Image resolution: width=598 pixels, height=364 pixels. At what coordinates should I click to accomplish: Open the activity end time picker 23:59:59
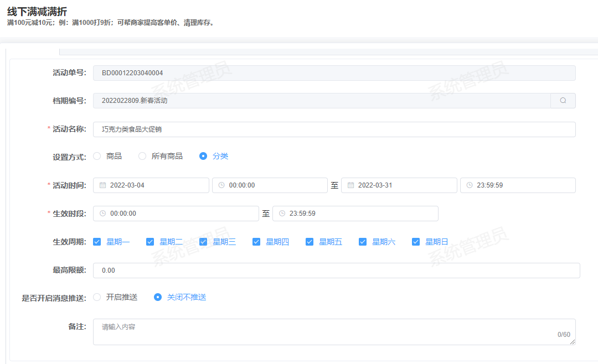click(518, 185)
